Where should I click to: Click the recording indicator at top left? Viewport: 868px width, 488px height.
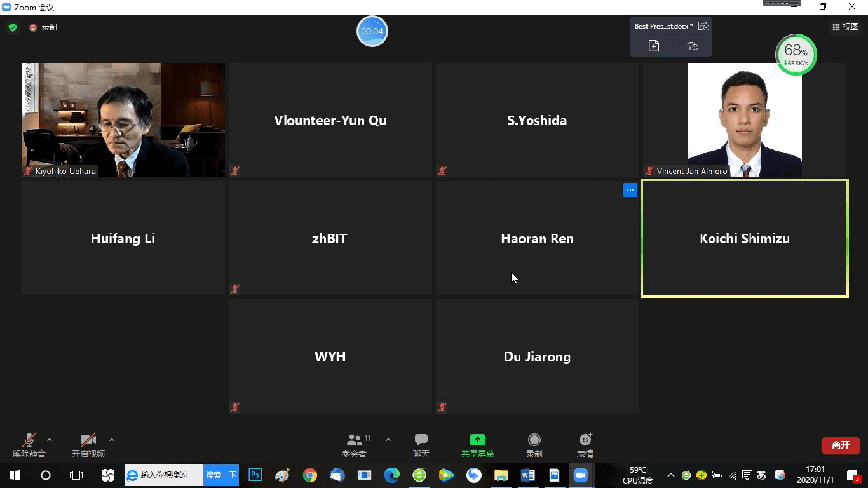point(43,27)
